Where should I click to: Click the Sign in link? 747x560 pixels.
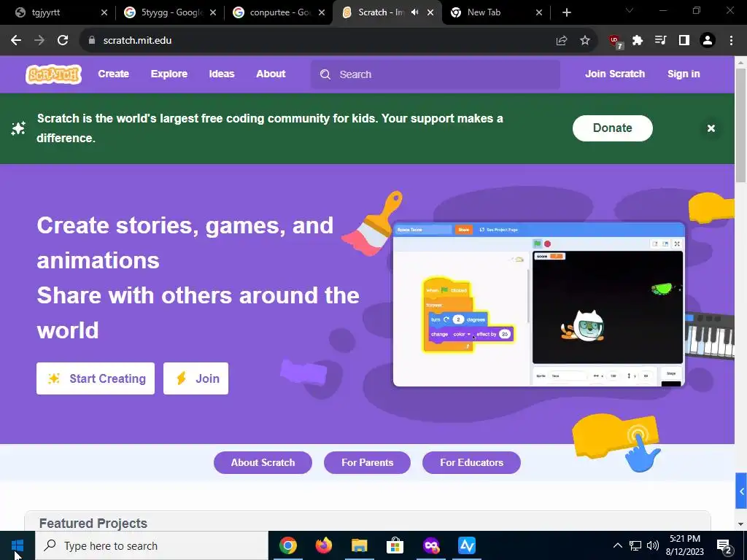683,74
